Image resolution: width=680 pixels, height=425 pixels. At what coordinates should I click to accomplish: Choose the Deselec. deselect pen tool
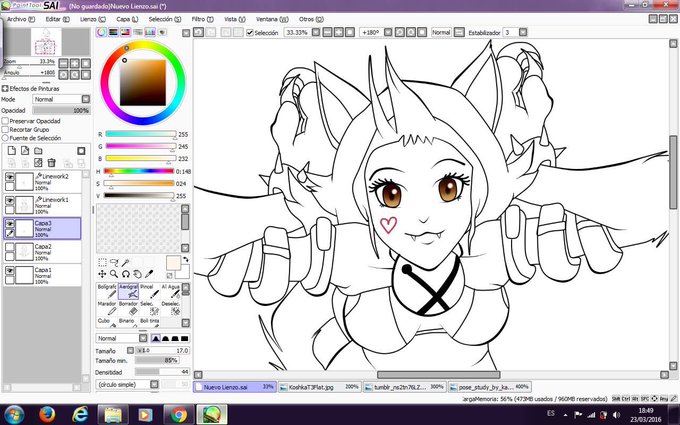pos(170,308)
